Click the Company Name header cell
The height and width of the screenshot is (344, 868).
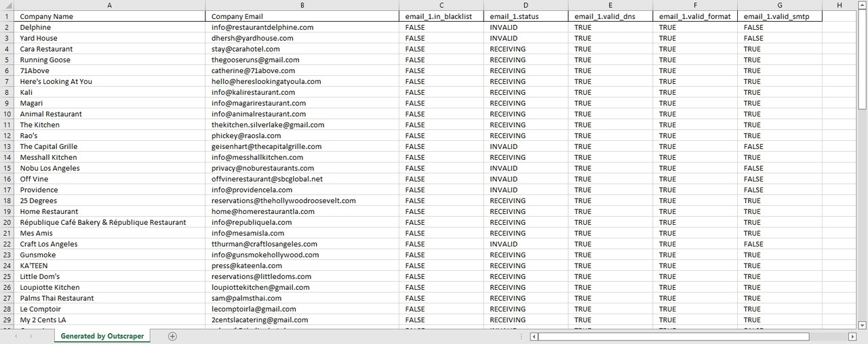[x=111, y=16]
